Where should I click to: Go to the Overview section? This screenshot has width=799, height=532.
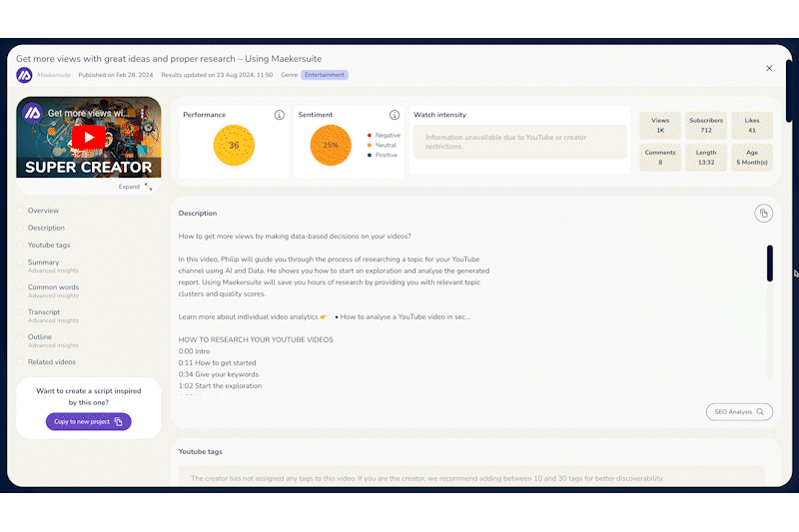(43, 211)
